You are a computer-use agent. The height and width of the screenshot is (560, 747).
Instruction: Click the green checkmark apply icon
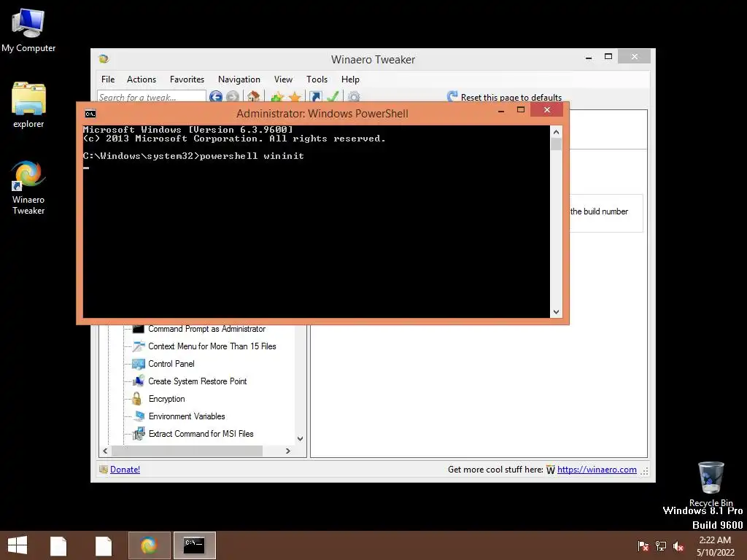[x=333, y=97]
